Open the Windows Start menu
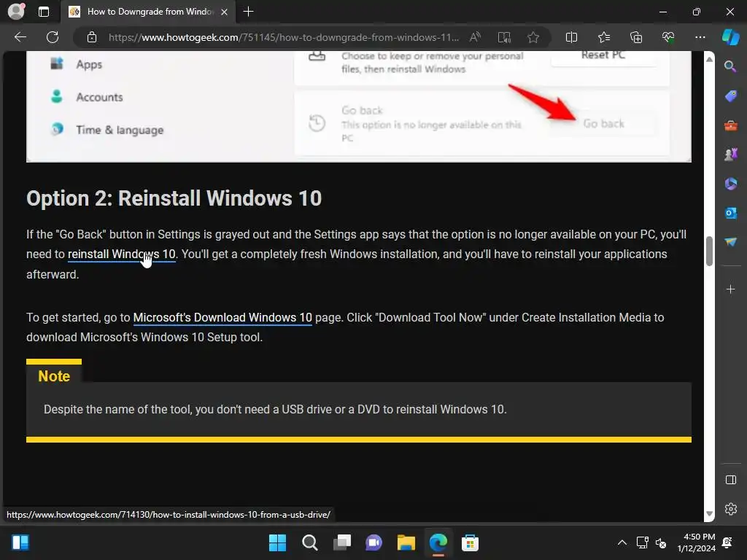Image resolution: width=747 pixels, height=560 pixels. pos(277,542)
